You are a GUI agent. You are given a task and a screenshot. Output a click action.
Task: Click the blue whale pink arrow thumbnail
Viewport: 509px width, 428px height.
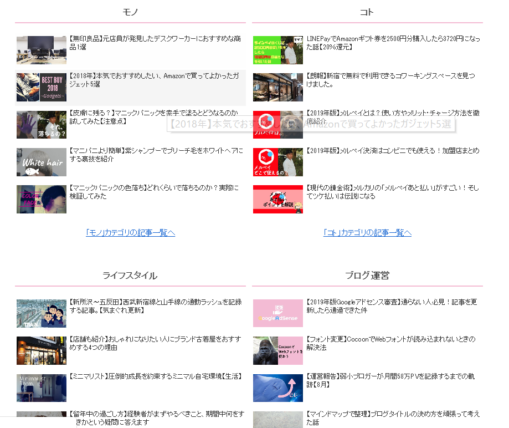pyautogui.click(x=278, y=388)
